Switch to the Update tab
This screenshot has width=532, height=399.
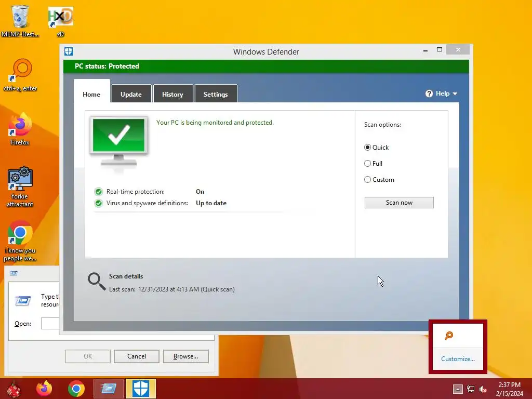click(x=131, y=95)
